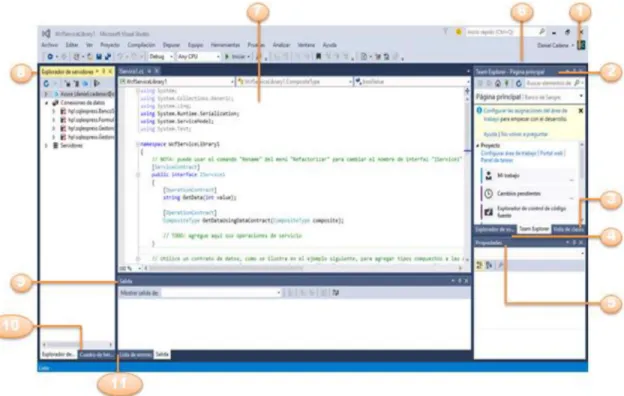Click the Home icon in Team Explorer toolbar
The image size is (624, 396).
[497, 83]
